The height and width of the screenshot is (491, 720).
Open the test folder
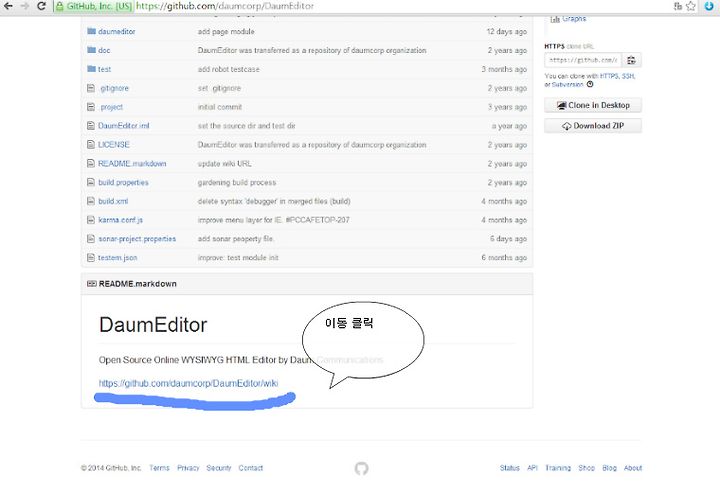(x=104, y=69)
